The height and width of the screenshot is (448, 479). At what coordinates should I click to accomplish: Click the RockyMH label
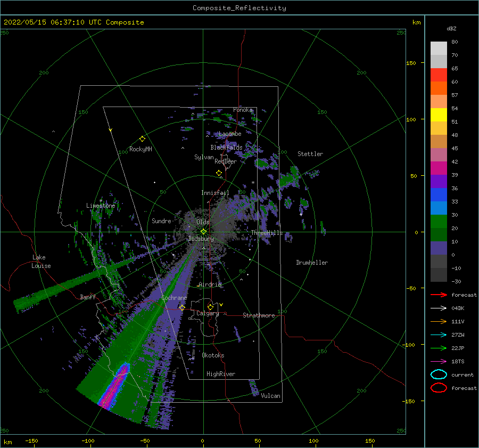(x=141, y=149)
